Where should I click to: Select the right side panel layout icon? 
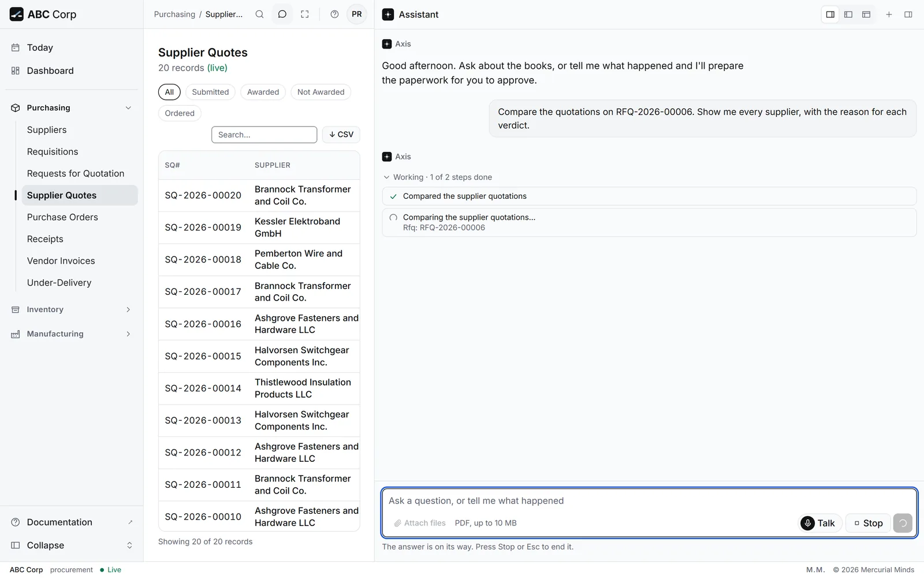[x=830, y=14]
